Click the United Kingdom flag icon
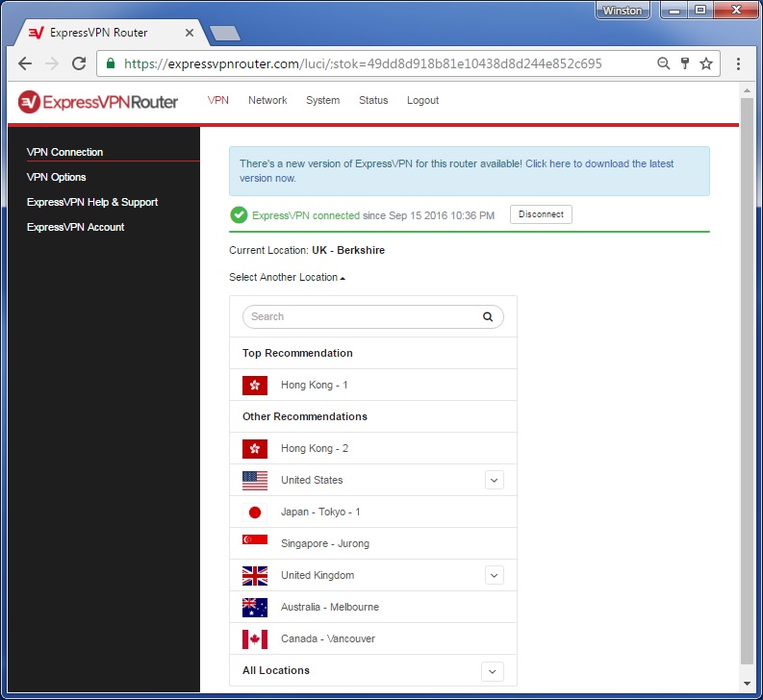Screen dimensions: 763x700 (x=255, y=575)
